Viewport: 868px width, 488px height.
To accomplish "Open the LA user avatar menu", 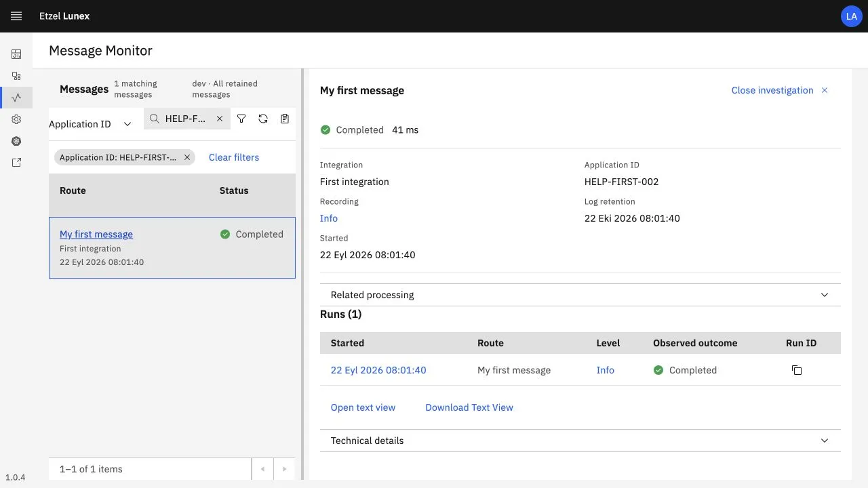I will pyautogui.click(x=851, y=16).
